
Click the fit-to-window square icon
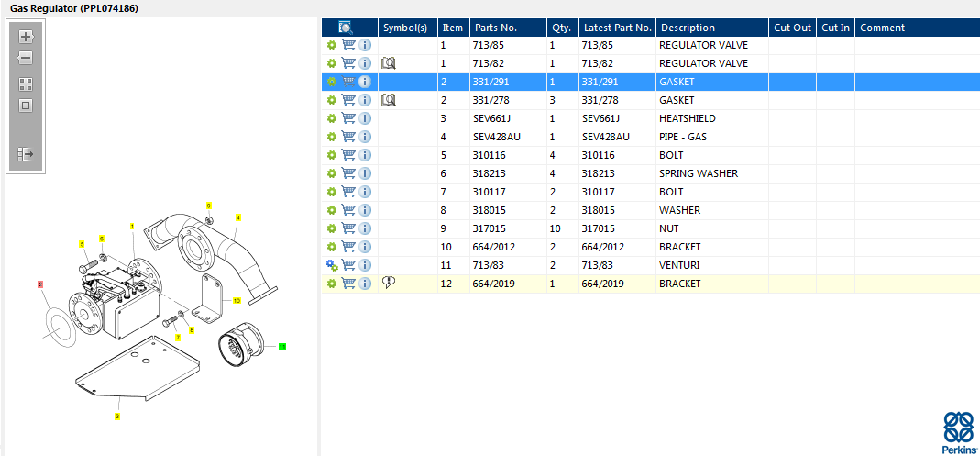(x=26, y=106)
